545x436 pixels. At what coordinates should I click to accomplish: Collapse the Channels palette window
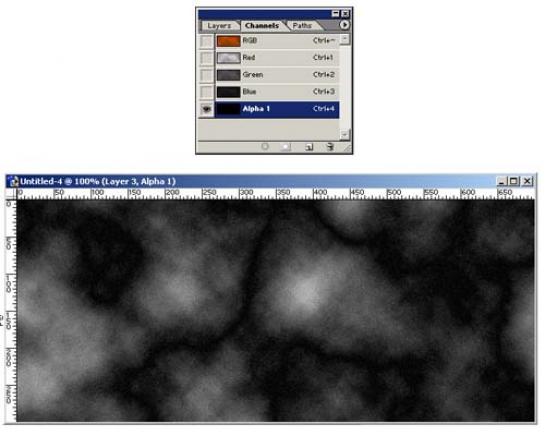[x=335, y=14]
